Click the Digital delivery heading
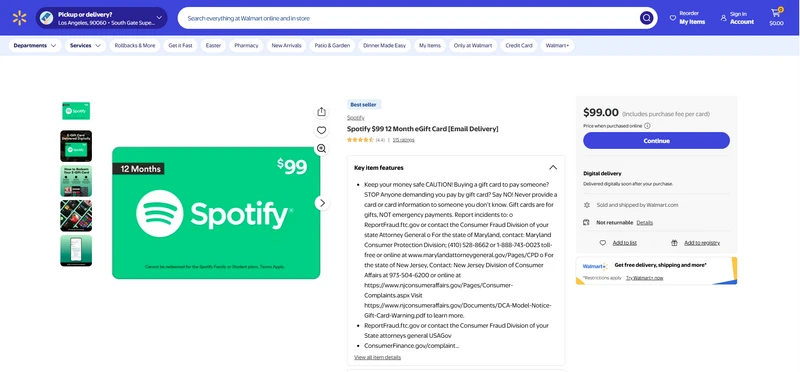The width and height of the screenshot is (800, 372). [x=602, y=173]
